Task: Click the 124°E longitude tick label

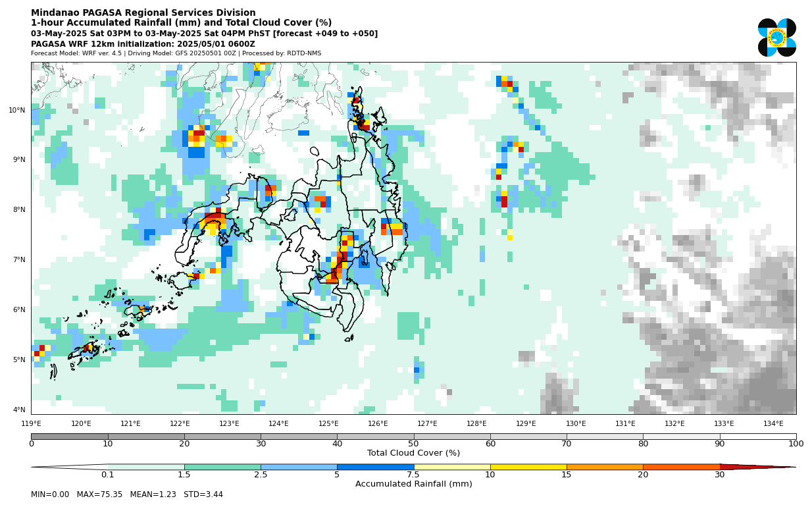Action: [278, 424]
